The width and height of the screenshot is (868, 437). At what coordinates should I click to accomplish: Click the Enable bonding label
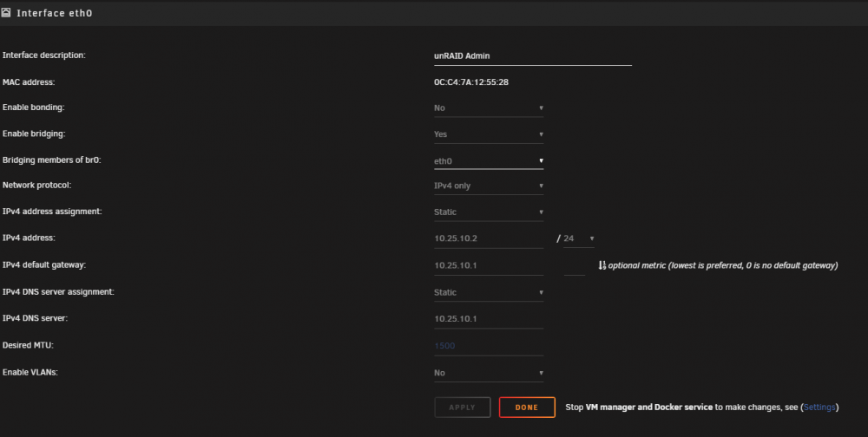click(x=33, y=108)
